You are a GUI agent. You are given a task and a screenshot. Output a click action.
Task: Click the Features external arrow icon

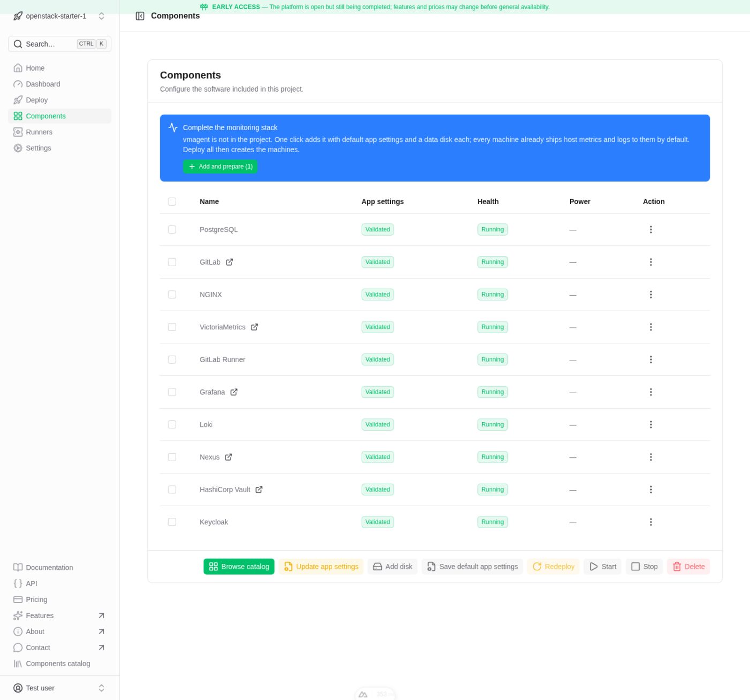[x=101, y=616]
